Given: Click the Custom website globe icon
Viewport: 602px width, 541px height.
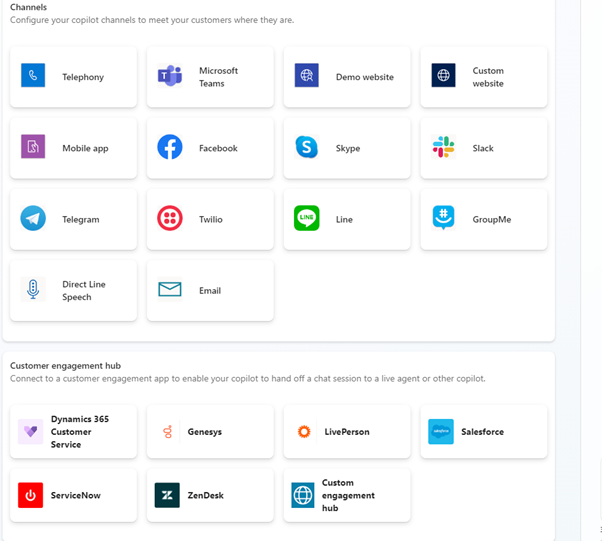Looking at the screenshot, I should tap(443, 75).
